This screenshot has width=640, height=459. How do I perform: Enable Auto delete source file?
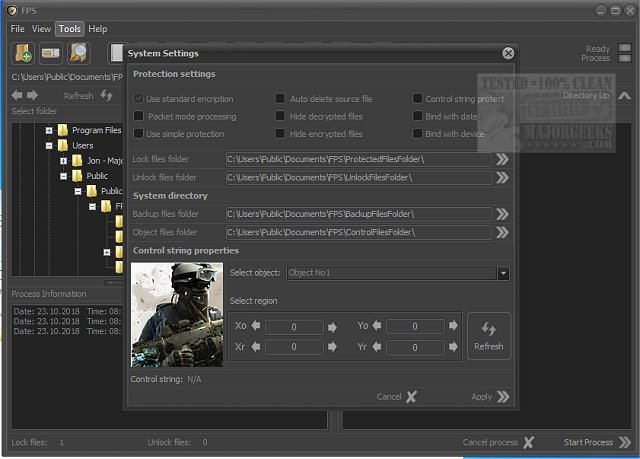coord(281,99)
